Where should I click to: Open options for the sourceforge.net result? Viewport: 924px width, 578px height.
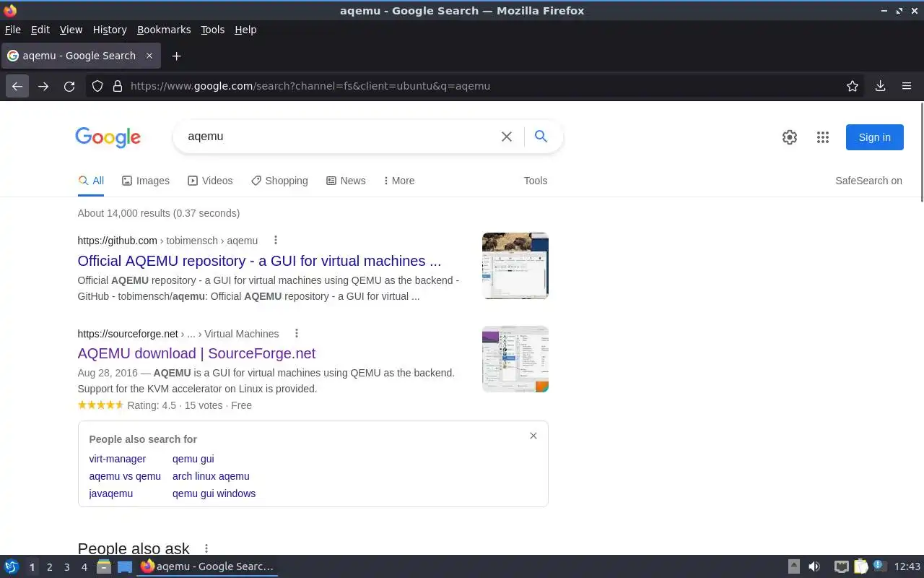296,334
